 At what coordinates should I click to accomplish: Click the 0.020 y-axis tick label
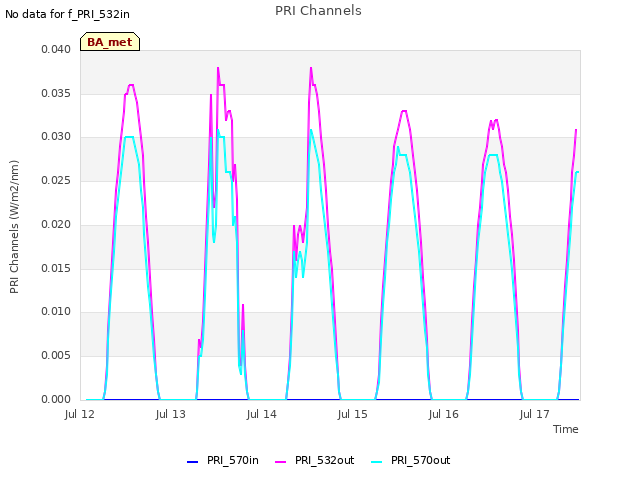coord(56,224)
